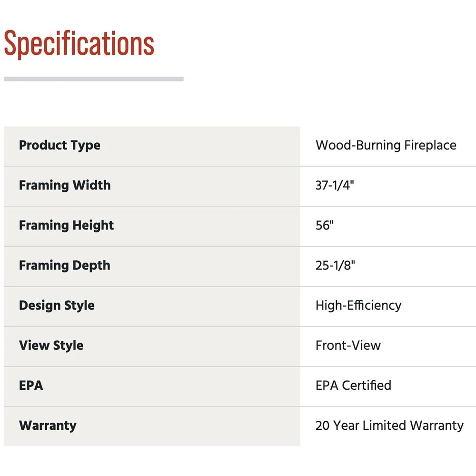Select the Product Type label
476x476 pixels.
tap(59, 145)
